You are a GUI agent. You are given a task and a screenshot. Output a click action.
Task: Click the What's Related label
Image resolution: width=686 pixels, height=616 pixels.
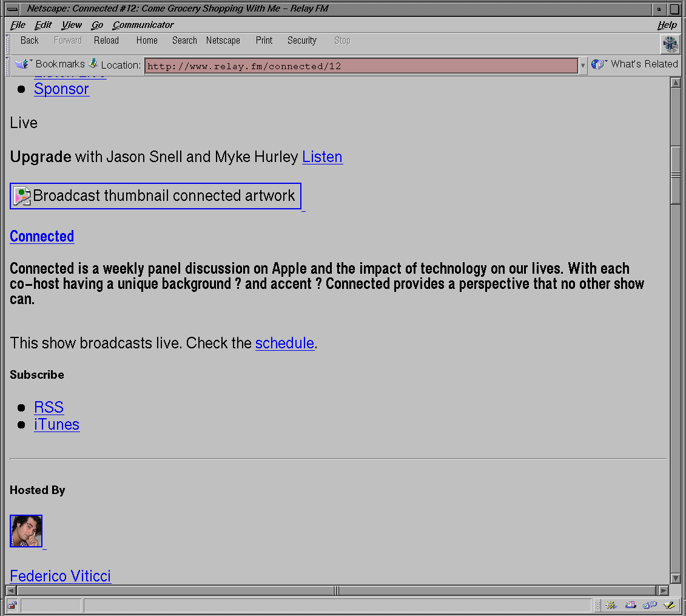point(644,64)
